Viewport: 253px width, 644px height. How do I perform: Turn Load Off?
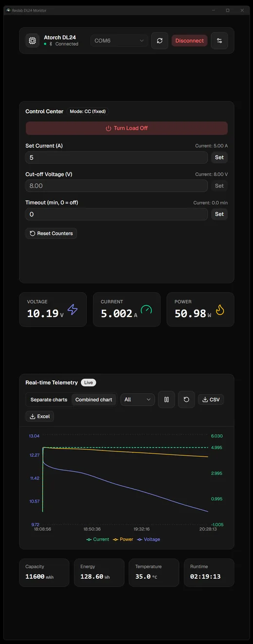pyautogui.click(x=126, y=128)
